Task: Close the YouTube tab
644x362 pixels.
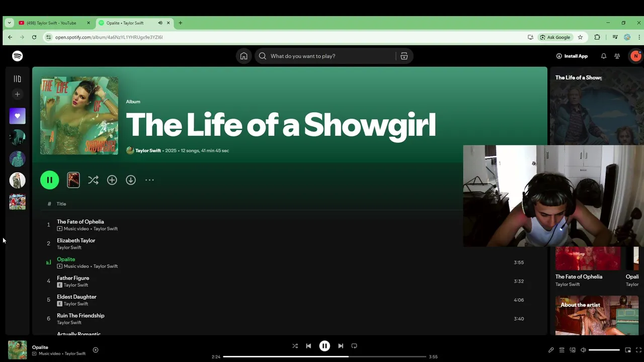Action: pyautogui.click(x=89, y=23)
